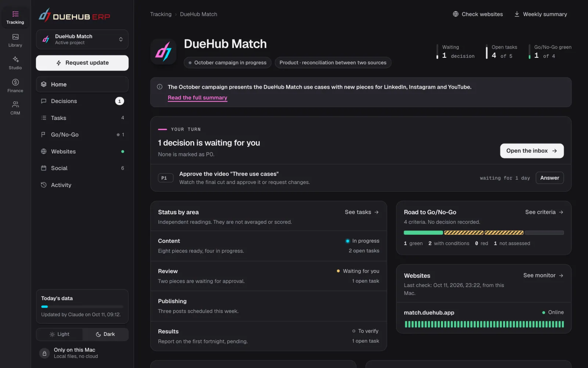Open Tasks in the sidebar
This screenshot has width=588, height=368.
(x=82, y=118)
